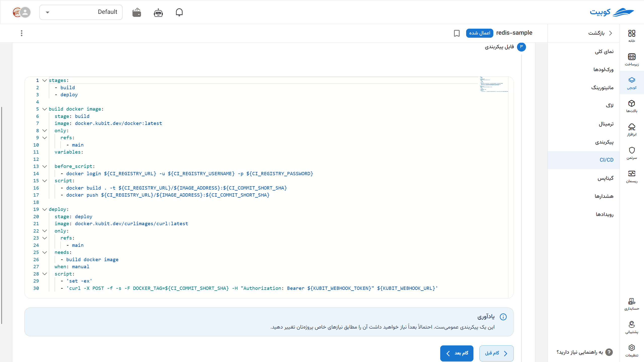Viewport: 644px width, 362px height.
Task: Open ابرافزار cloud apps sidebar icon
Action: tap(632, 130)
